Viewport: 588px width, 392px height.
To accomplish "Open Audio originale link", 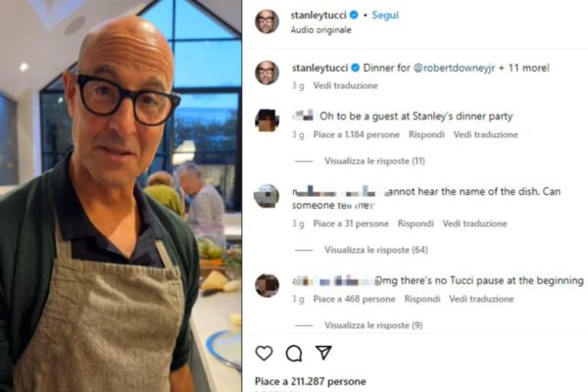I will [x=321, y=30].
